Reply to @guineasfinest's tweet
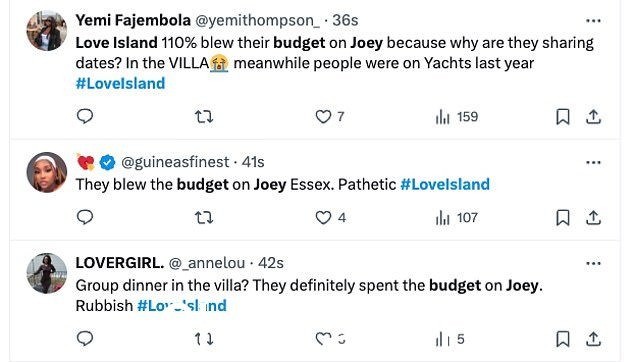This screenshot has height=362, width=634. coord(85,218)
